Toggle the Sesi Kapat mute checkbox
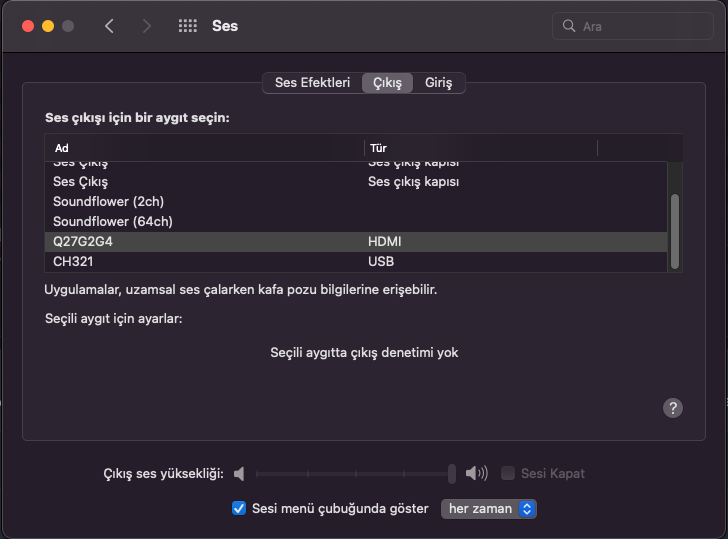This screenshot has width=728, height=539. (507, 473)
